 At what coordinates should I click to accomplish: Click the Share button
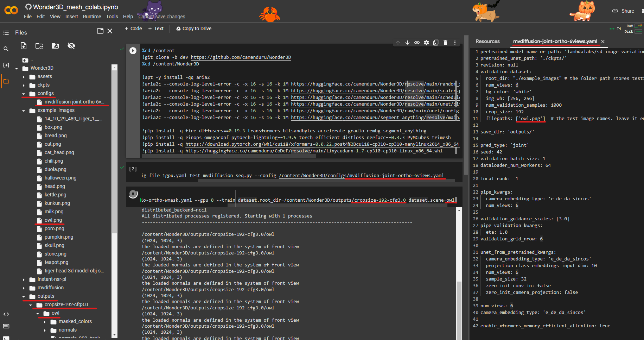pos(623,11)
